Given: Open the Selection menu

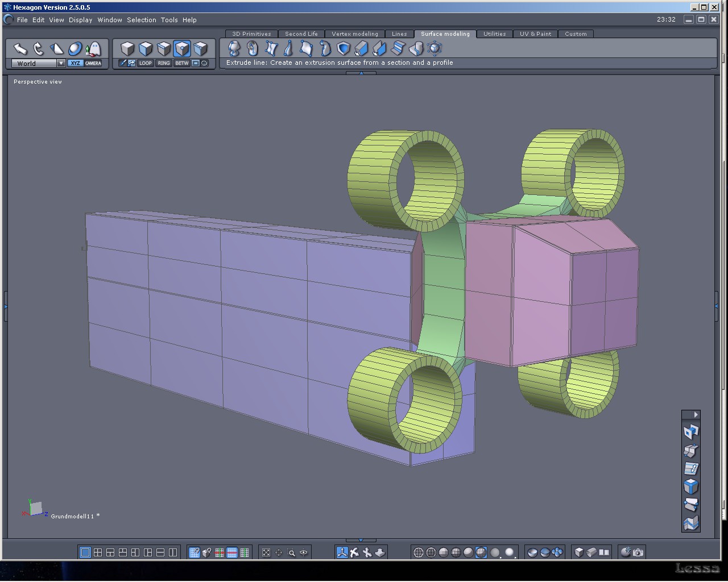Looking at the screenshot, I should click(x=142, y=20).
